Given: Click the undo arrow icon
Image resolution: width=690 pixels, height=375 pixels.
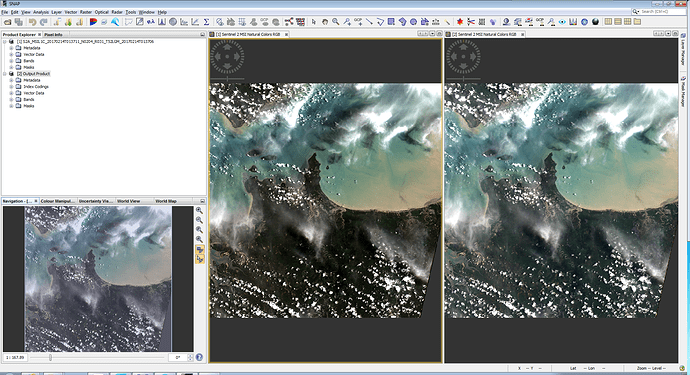Looking at the screenshot, I should tap(32, 22).
